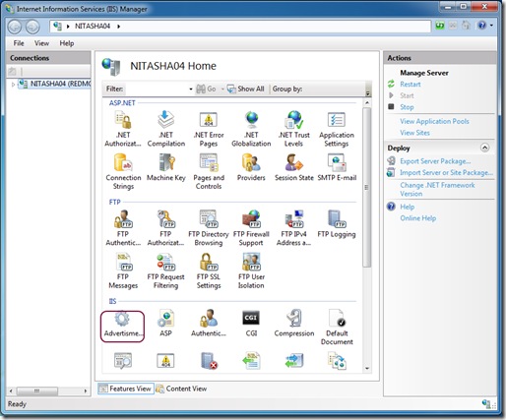Image resolution: width=506 pixels, height=420 pixels.
Task: Open the Machine Key feature
Action: (x=166, y=167)
